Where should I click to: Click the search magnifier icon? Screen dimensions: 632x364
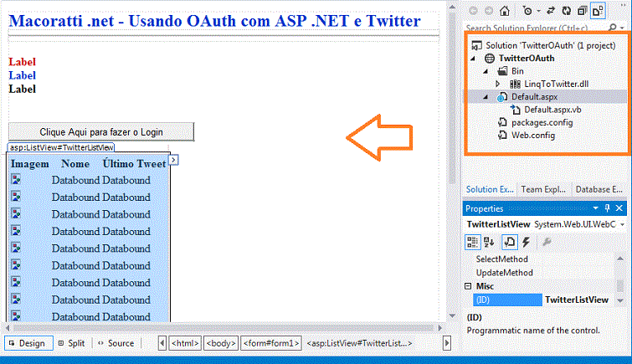(x=613, y=28)
